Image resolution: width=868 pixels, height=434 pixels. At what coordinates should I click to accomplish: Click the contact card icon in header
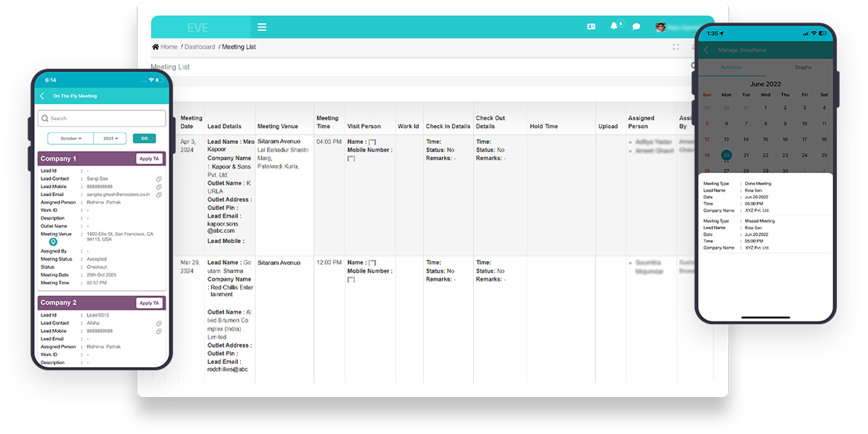[591, 27]
